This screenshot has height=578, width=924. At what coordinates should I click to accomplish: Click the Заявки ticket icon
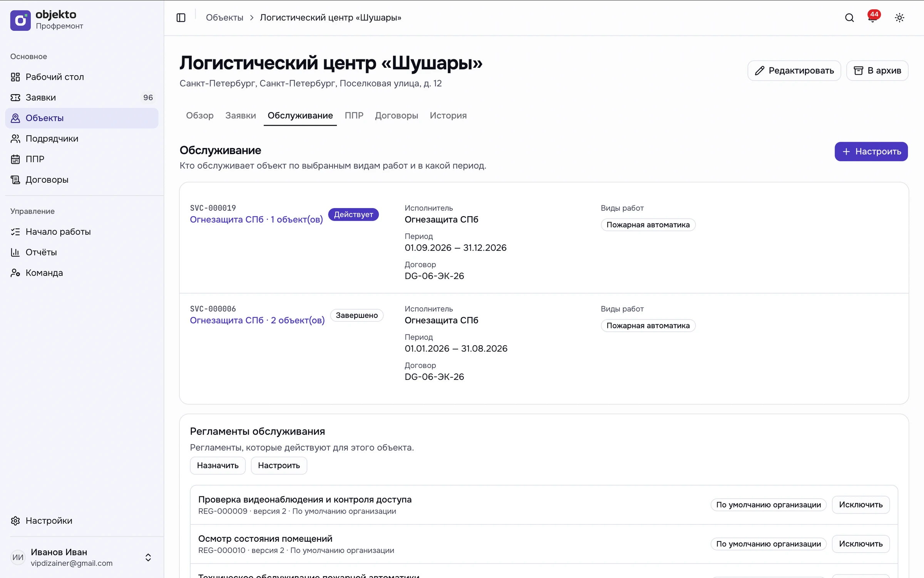15,97
